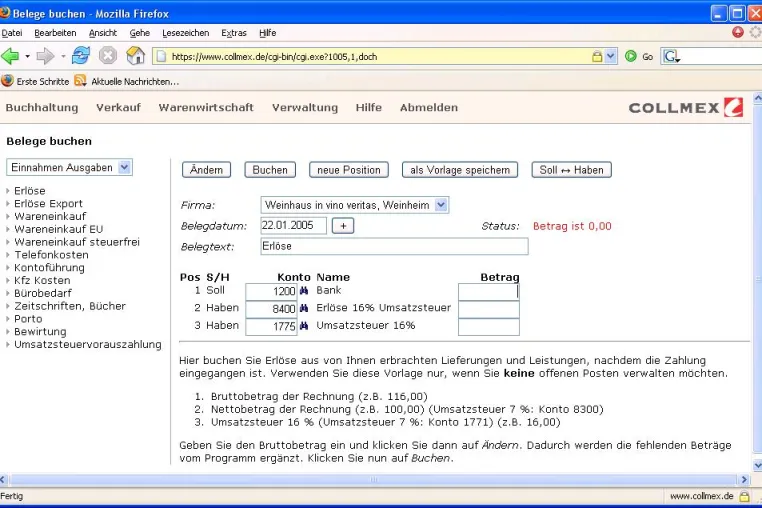Click the RSS feed icon Aktuelle Nachrichten
This screenshot has height=508, width=762.
click(x=80, y=81)
